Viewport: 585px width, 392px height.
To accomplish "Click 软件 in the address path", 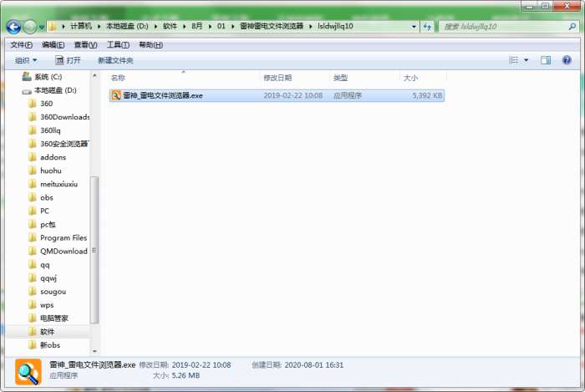I will 170,26.
